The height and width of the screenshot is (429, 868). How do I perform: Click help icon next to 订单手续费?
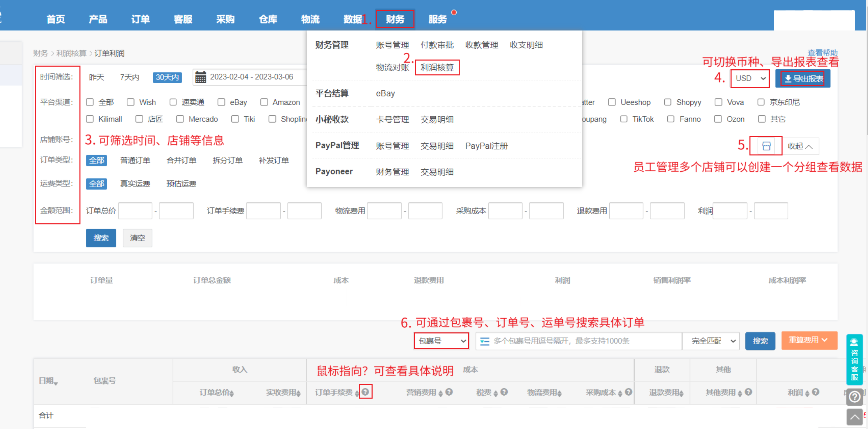click(x=365, y=392)
